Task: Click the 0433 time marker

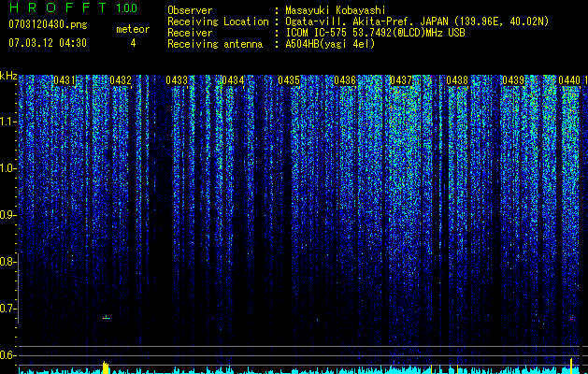Action: point(177,80)
